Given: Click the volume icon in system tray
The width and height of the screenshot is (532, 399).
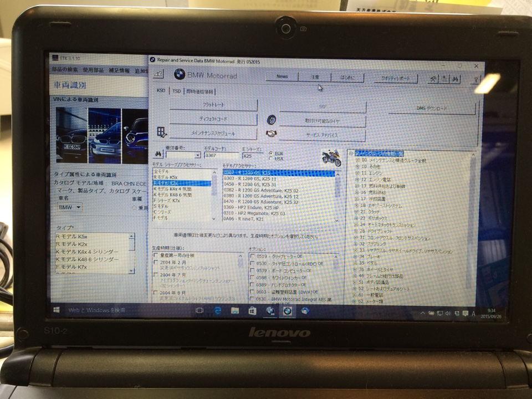Looking at the screenshot, I should (448, 313).
